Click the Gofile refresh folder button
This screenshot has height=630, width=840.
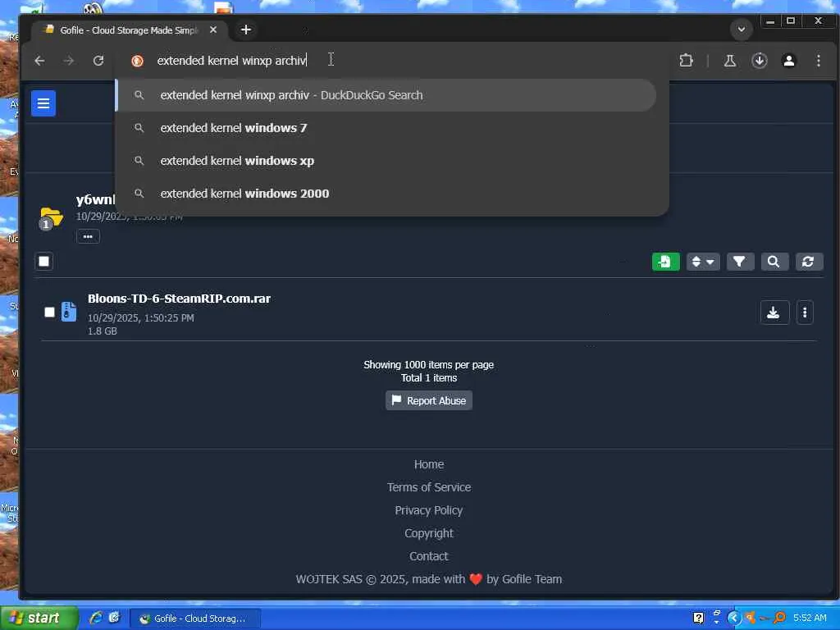click(808, 262)
